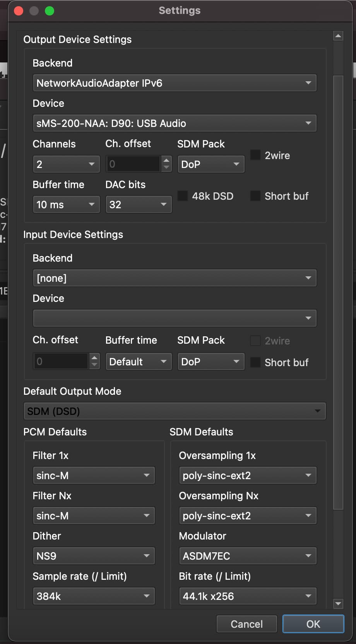This screenshot has width=356, height=644.
Task: Increase output Ch. offset with up stepper arrow
Action: [x=166, y=160]
